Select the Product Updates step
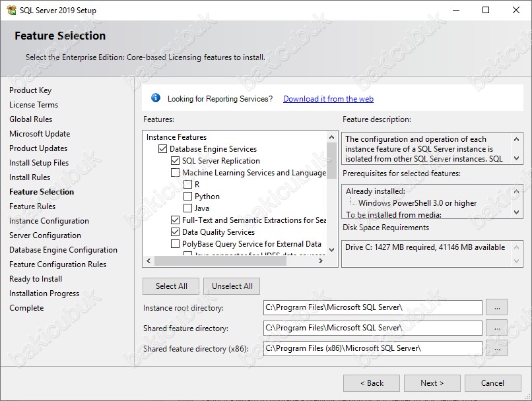The image size is (532, 401). pos(38,148)
